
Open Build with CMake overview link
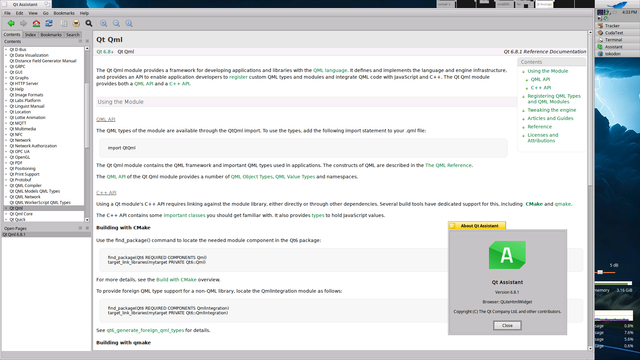pyautogui.click(x=176, y=280)
